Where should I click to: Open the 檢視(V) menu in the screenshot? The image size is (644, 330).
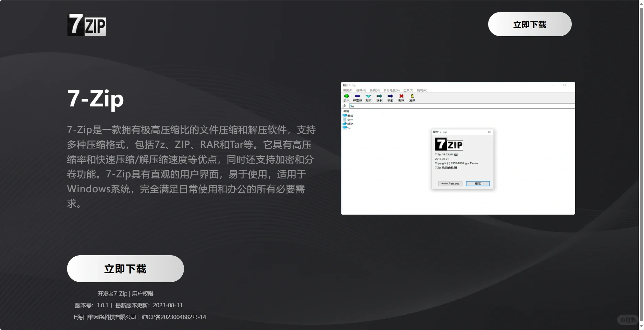click(x=375, y=90)
